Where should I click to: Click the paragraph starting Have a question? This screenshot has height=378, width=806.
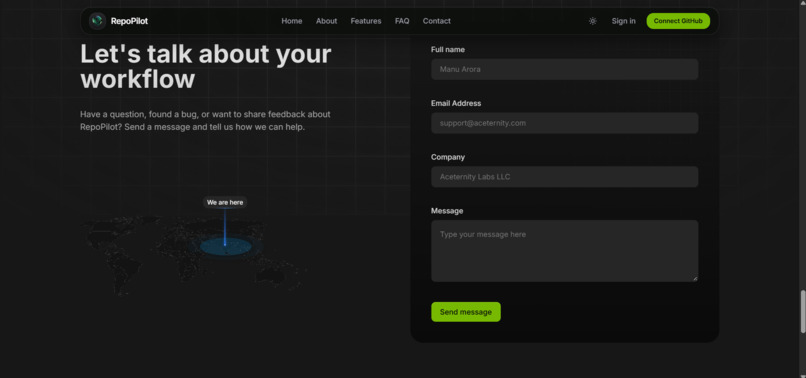pos(205,120)
